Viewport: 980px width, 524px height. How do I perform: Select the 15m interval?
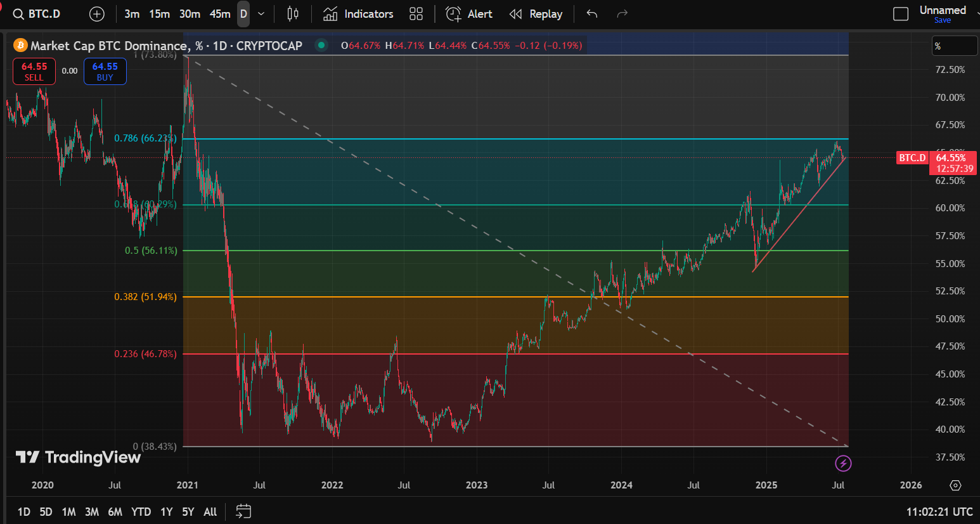tap(159, 14)
